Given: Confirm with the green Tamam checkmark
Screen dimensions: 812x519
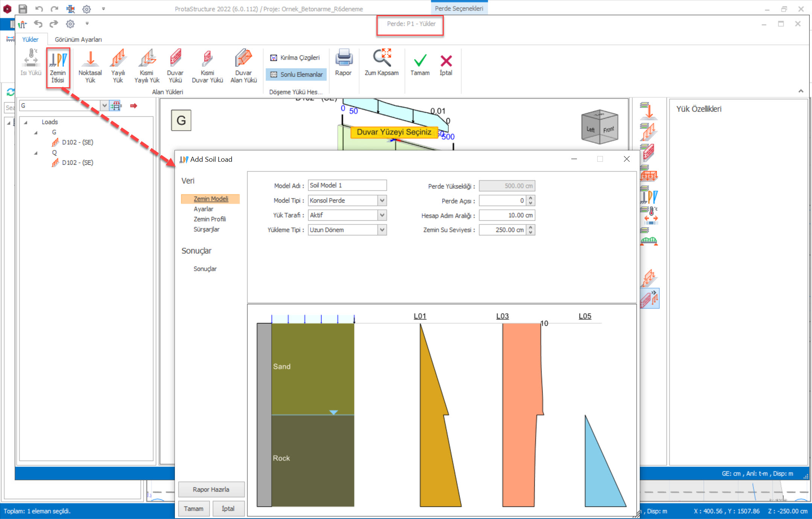Looking at the screenshot, I should (x=420, y=65).
